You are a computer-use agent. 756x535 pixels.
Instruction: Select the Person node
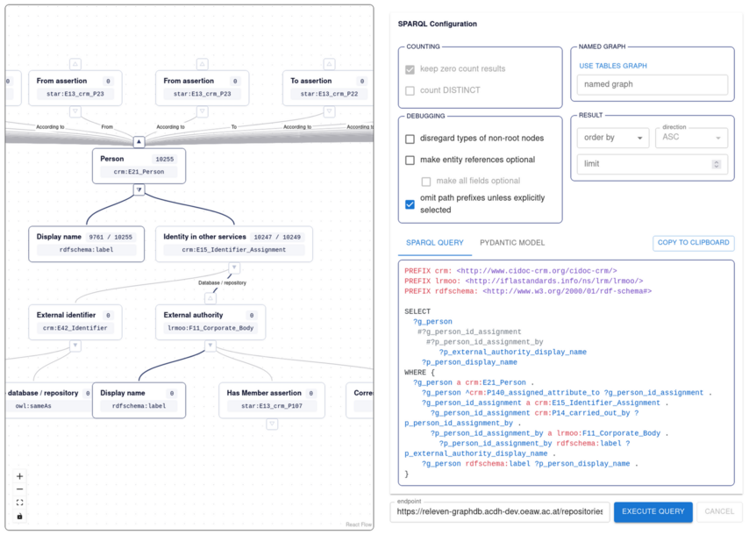[x=139, y=166]
